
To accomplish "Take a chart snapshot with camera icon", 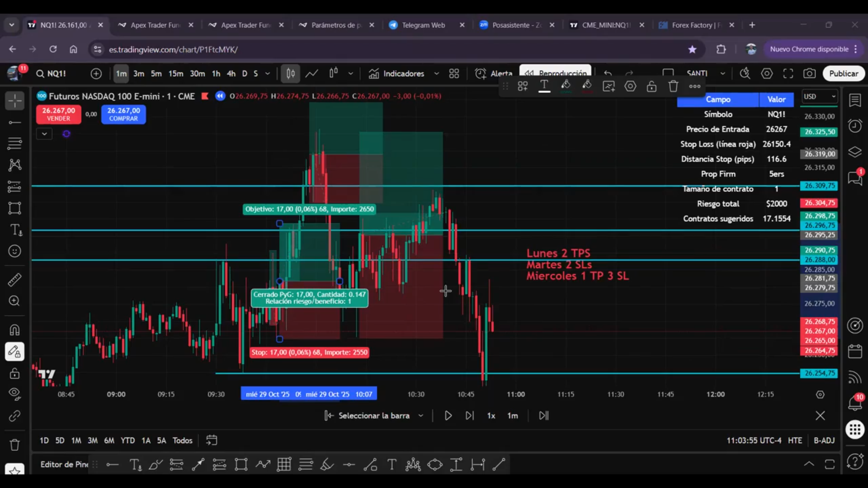I will click(x=810, y=74).
